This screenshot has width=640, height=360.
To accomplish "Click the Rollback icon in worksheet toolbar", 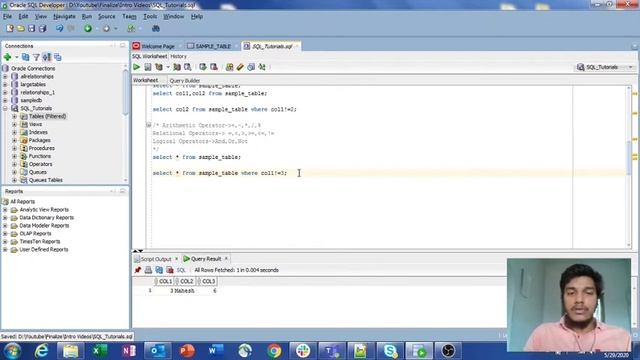I will point(214,67).
